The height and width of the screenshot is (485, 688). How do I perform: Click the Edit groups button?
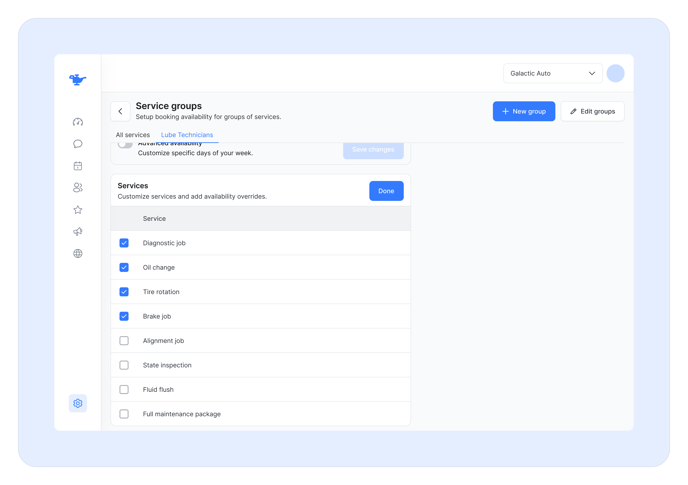coord(592,111)
